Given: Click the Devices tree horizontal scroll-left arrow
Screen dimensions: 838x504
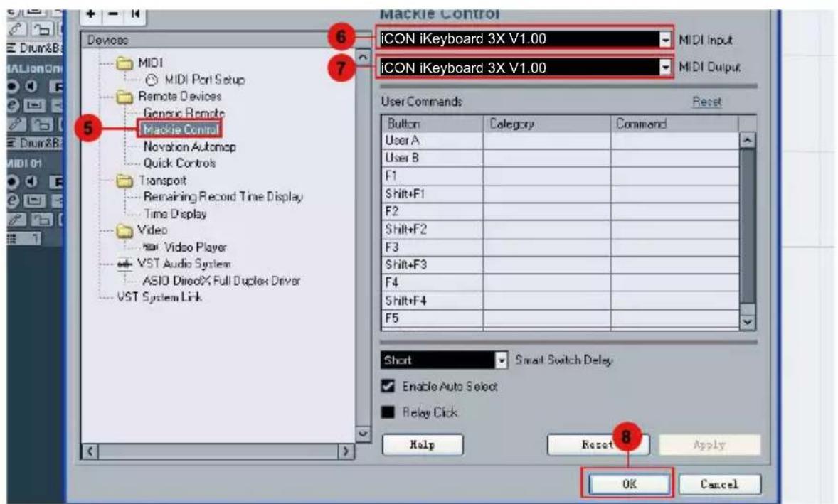Looking at the screenshot, I should tap(90, 451).
